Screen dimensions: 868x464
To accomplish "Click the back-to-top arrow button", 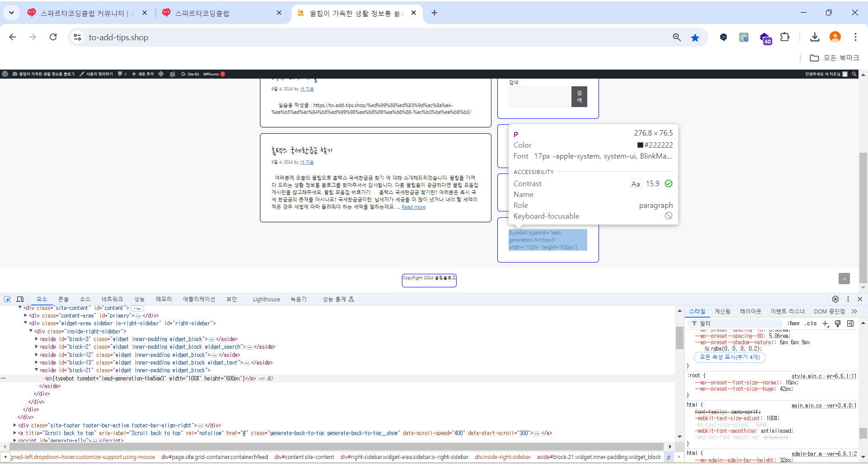I will [844, 279].
